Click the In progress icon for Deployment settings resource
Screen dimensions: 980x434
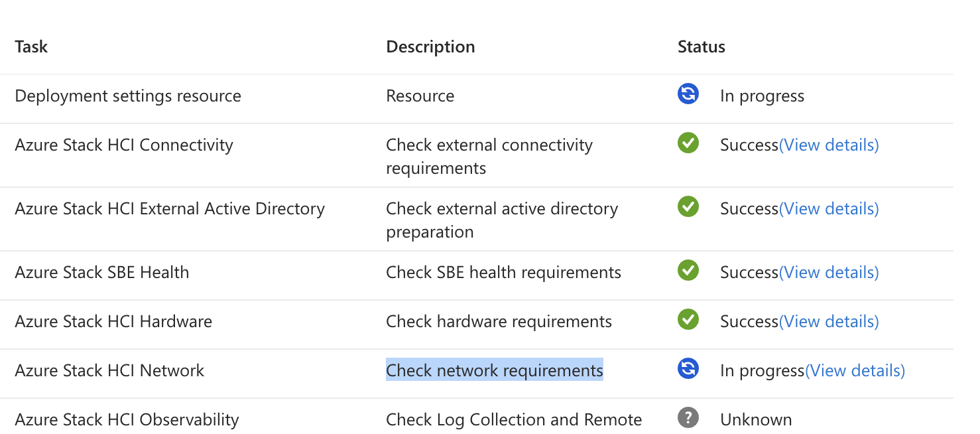(x=688, y=94)
